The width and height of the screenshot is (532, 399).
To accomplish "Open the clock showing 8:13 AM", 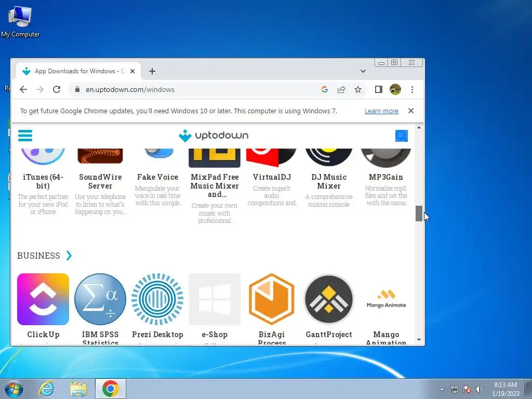I will pyautogui.click(x=506, y=389).
